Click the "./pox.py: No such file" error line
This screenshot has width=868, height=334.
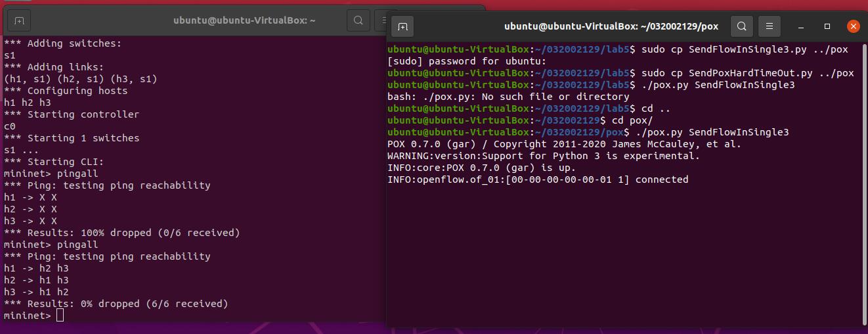pyautogui.click(x=508, y=97)
